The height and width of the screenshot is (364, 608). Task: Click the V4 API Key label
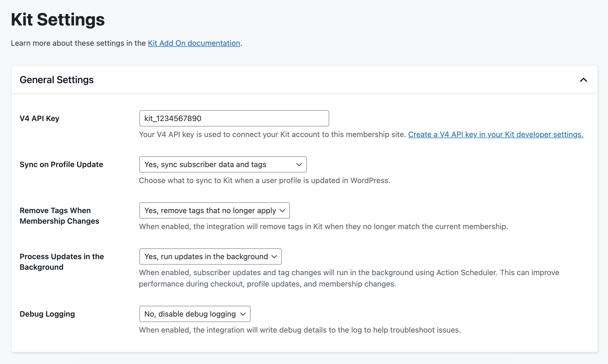(x=39, y=118)
